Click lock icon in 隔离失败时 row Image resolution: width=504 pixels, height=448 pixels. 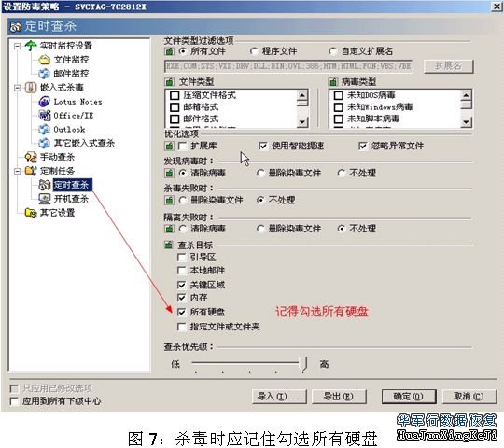pyautogui.click(x=169, y=229)
